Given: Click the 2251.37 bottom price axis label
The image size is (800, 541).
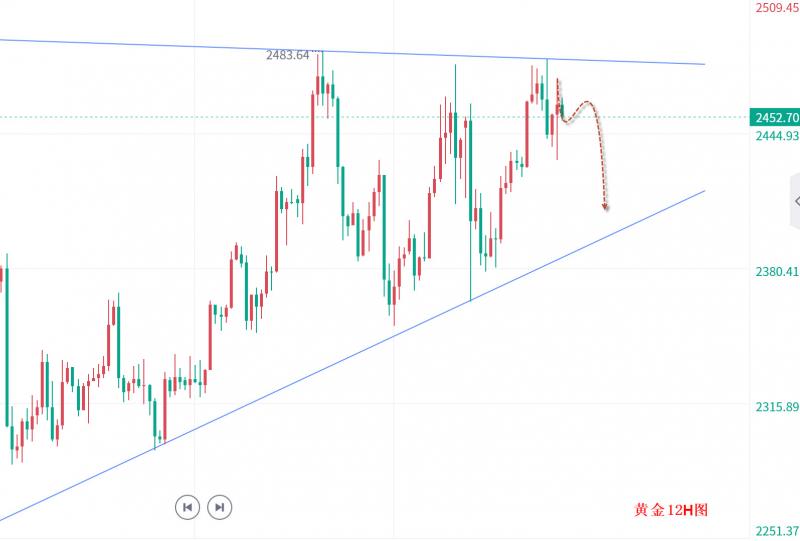Looking at the screenshot, I should (x=777, y=531).
